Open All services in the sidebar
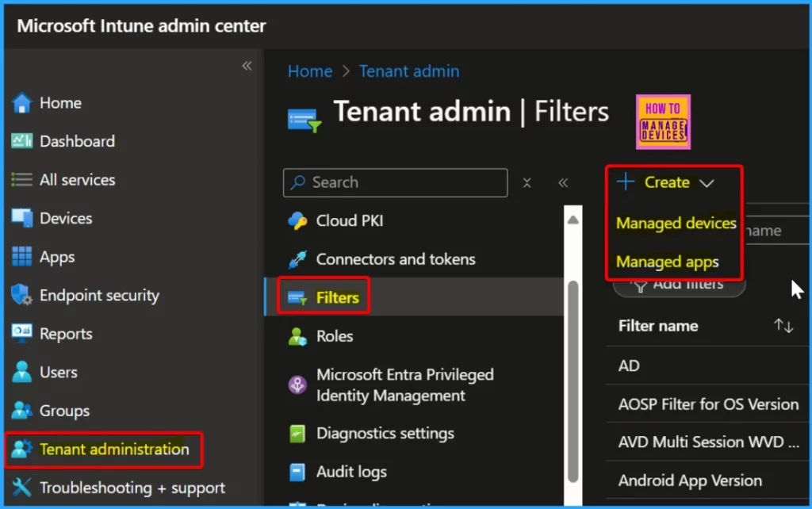This screenshot has height=509, width=812. click(x=77, y=180)
